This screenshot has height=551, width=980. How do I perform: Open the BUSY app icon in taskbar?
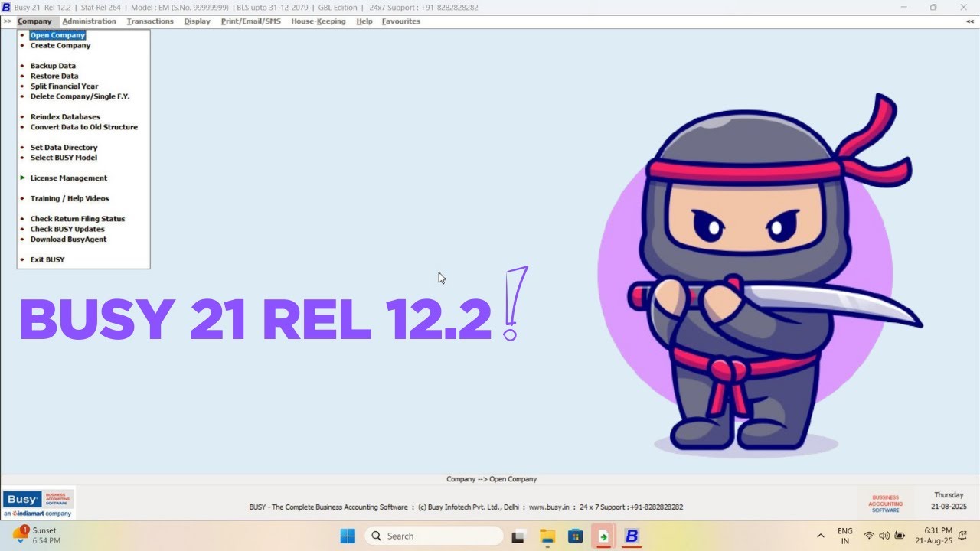[x=632, y=536]
